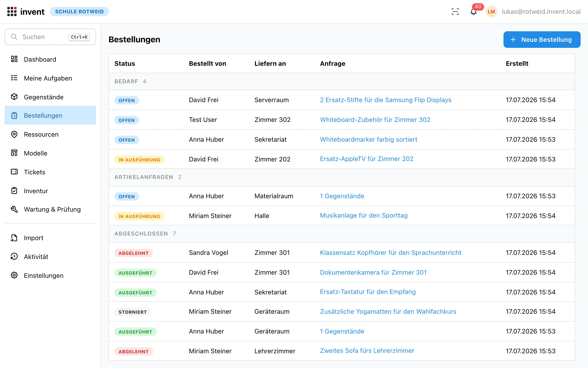
Task: Open Geräteraum's 1 Gegenstände request
Action: tap(342, 331)
